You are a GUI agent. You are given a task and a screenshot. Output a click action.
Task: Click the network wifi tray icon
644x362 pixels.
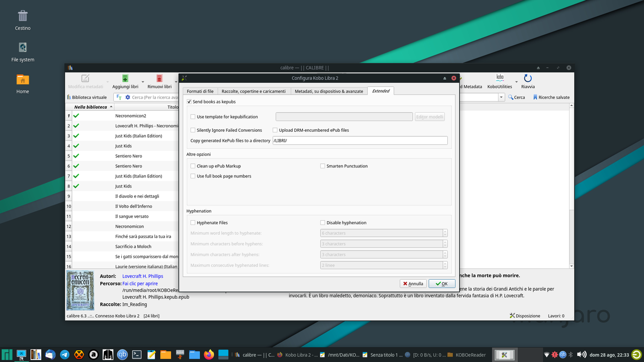547,354
